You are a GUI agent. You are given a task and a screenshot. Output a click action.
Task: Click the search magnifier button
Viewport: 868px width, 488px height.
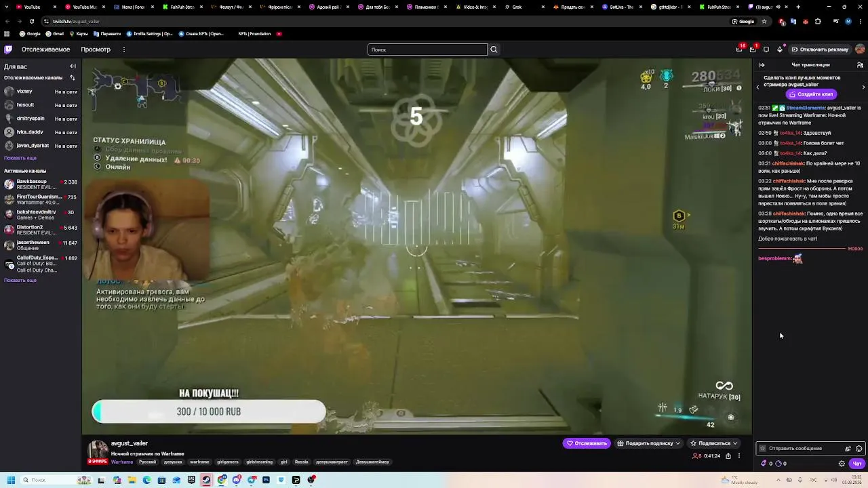[494, 49]
